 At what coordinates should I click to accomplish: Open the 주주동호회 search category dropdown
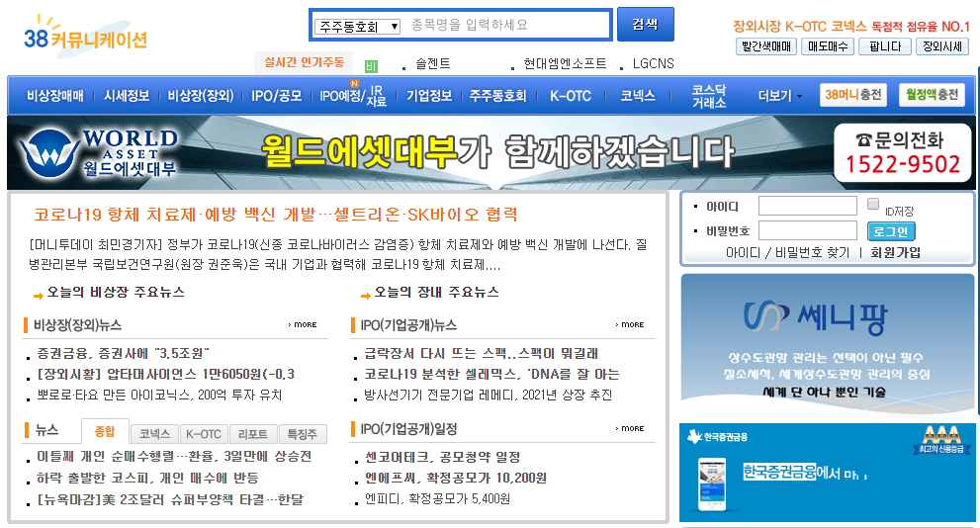coord(358,27)
